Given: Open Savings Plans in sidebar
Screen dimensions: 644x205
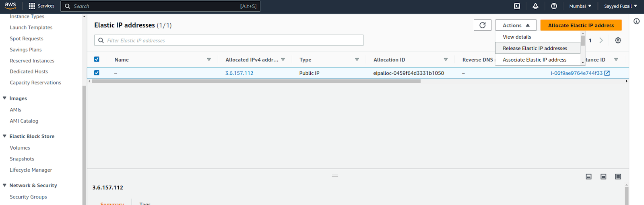Looking at the screenshot, I should pyautogui.click(x=26, y=49).
